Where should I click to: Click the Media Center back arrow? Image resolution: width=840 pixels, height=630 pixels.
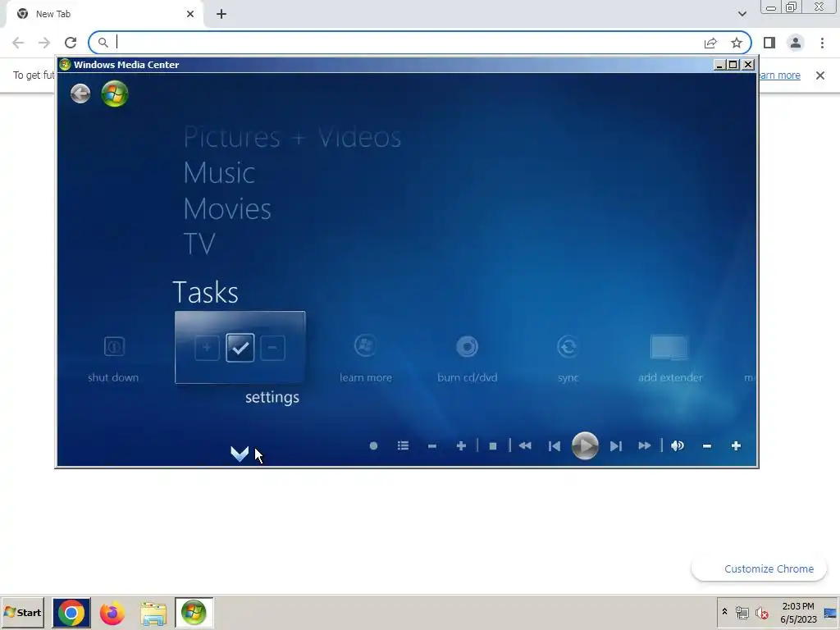coord(80,94)
